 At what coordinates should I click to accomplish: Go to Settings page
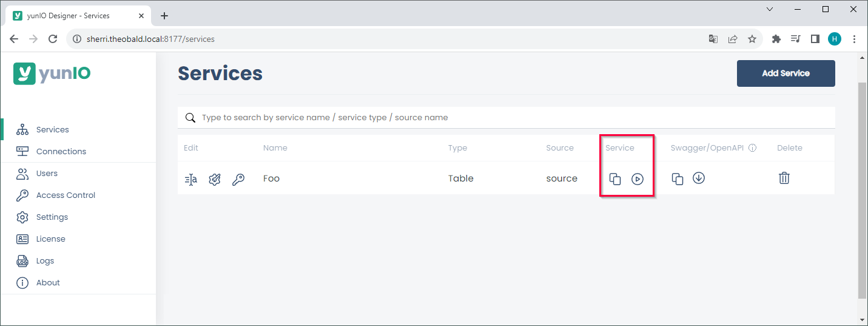pyautogui.click(x=52, y=217)
